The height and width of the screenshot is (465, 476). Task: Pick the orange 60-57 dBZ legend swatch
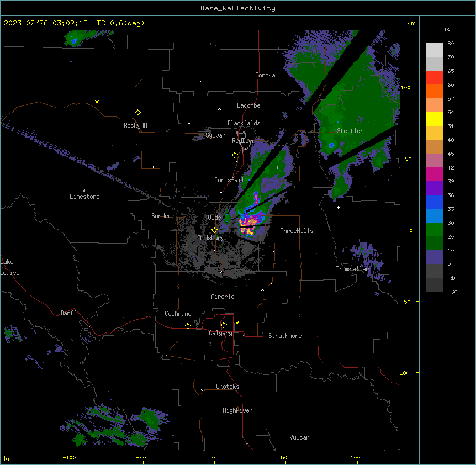434,91
